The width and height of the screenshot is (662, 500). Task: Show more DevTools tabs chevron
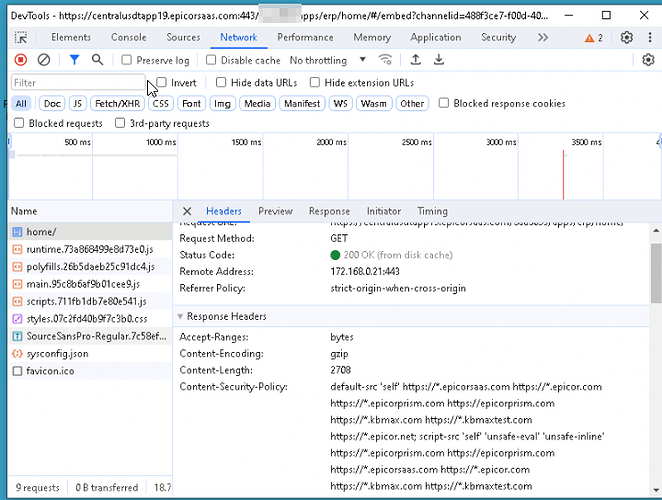(543, 38)
